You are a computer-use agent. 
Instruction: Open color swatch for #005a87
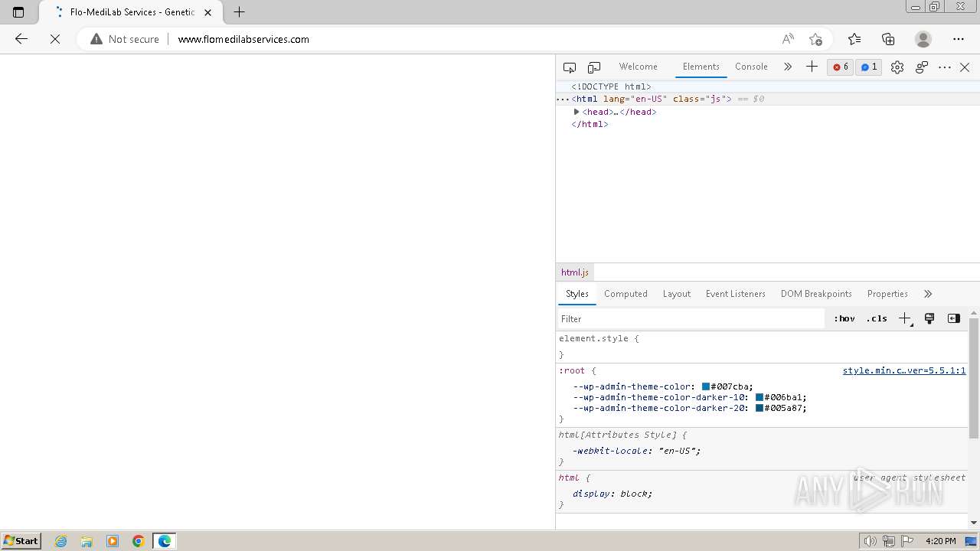point(759,409)
